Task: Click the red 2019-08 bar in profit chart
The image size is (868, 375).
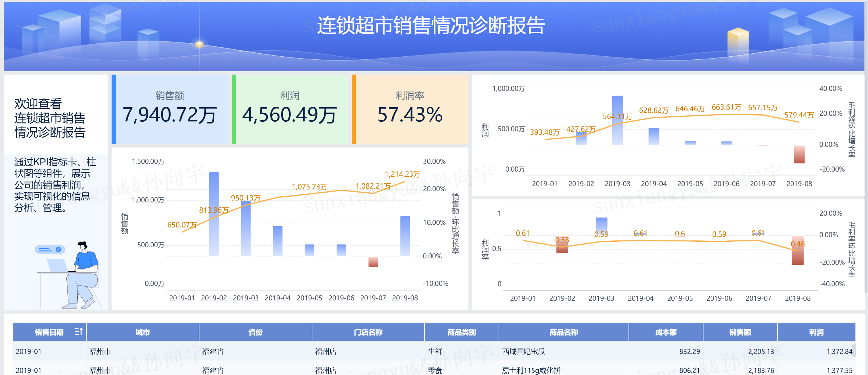Action: [x=799, y=154]
